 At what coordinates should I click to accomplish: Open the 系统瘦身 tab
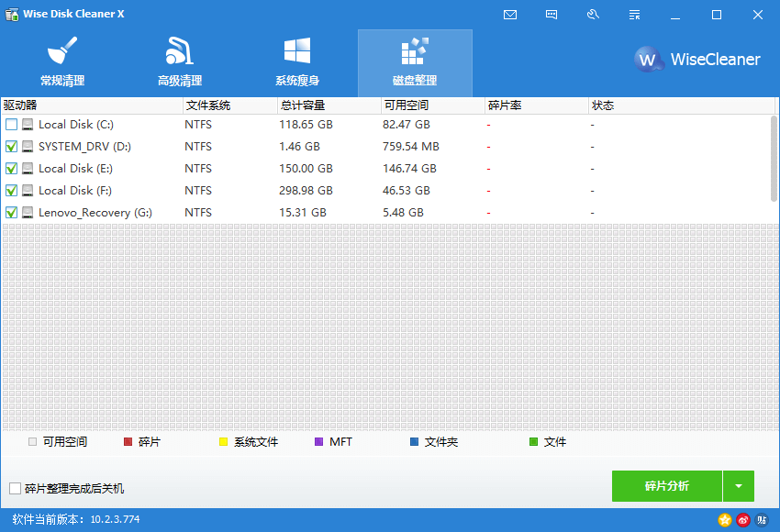coord(297,62)
